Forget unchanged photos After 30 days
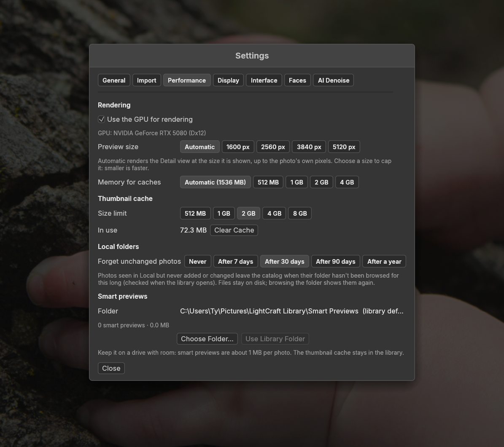The width and height of the screenshot is (504, 447). point(284,261)
